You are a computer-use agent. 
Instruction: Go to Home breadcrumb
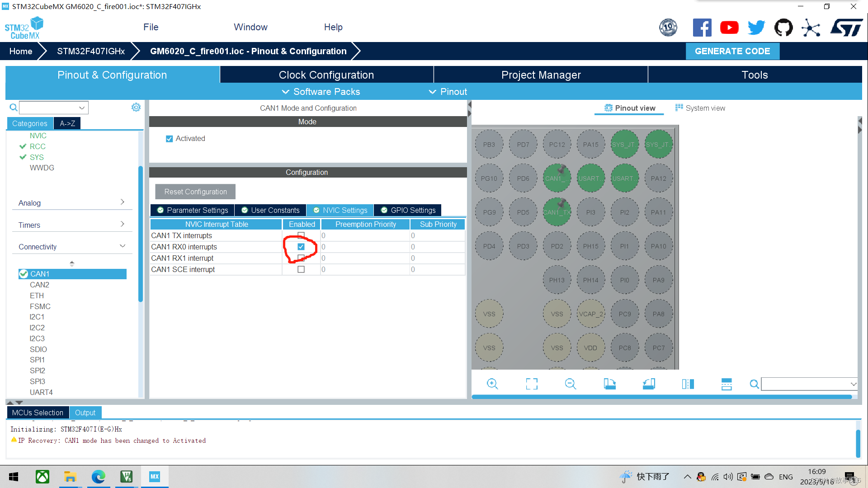[21, 51]
